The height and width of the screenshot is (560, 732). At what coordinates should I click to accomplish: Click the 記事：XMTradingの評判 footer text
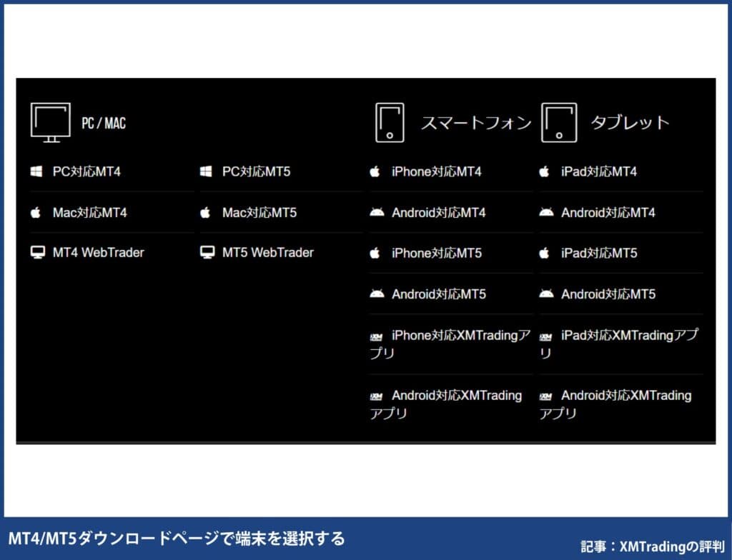(x=653, y=546)
